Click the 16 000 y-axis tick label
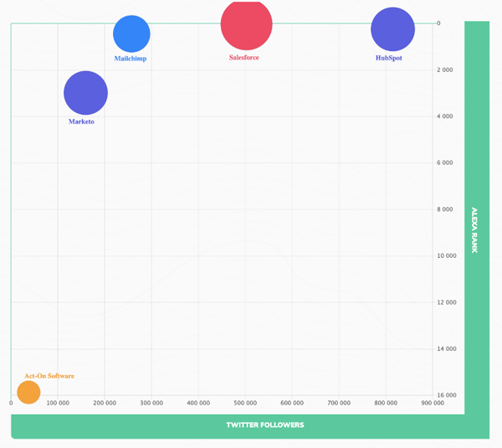 click(x=445, y=395)
